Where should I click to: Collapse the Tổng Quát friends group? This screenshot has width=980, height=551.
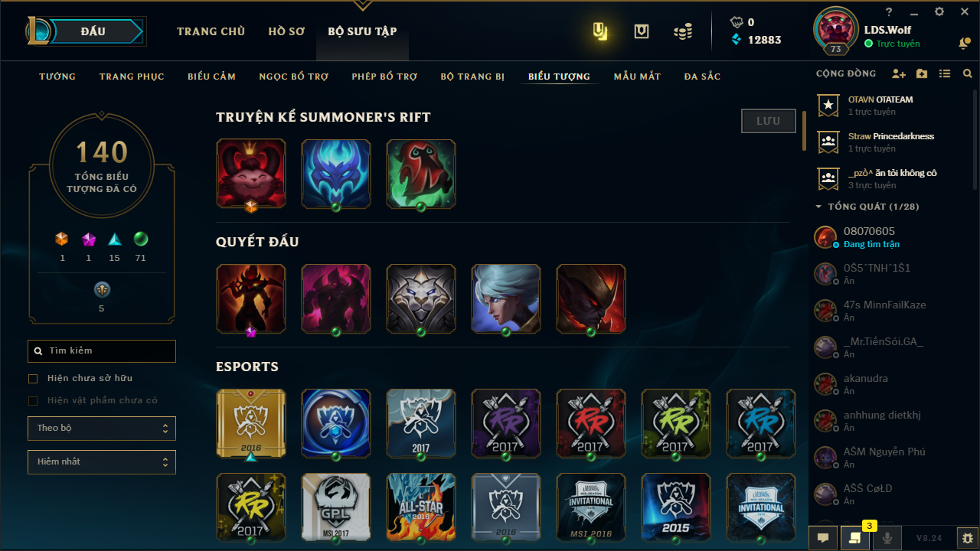(818, 207)
